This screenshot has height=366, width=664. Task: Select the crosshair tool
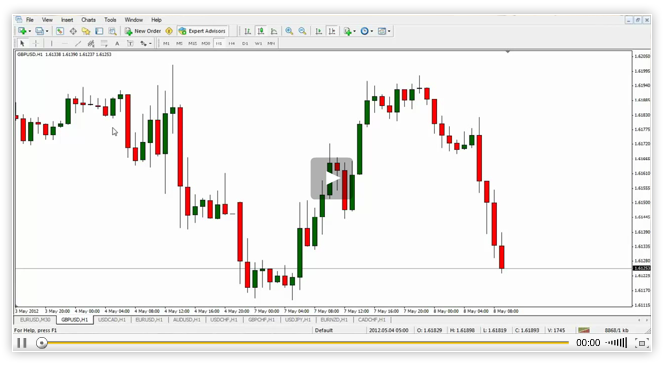pyautogui.click(x=36, y=43)
